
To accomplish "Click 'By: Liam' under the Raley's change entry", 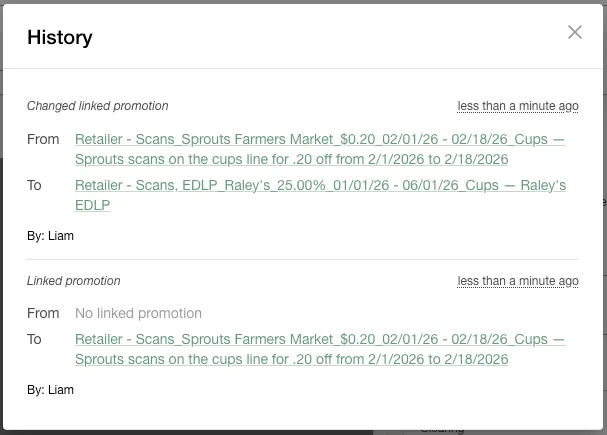I will tap(50, 236).
